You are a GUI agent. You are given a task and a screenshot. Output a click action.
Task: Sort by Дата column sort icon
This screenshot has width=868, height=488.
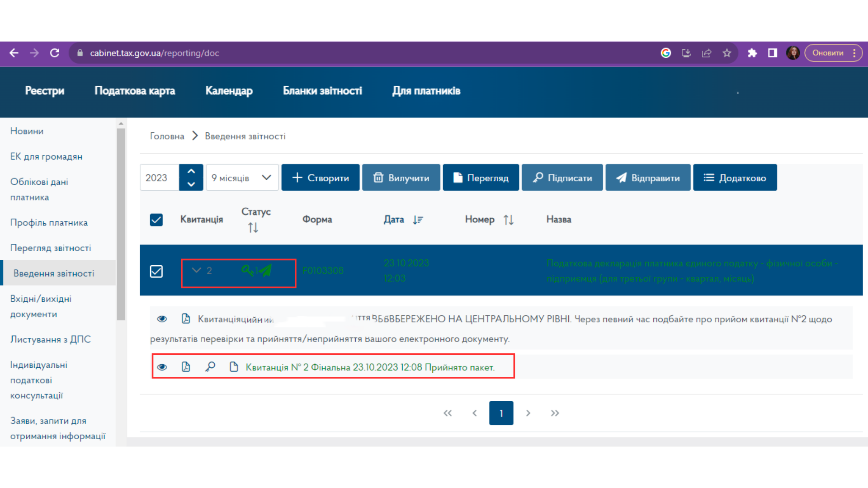pyautogui.click(x=418, y=220)
